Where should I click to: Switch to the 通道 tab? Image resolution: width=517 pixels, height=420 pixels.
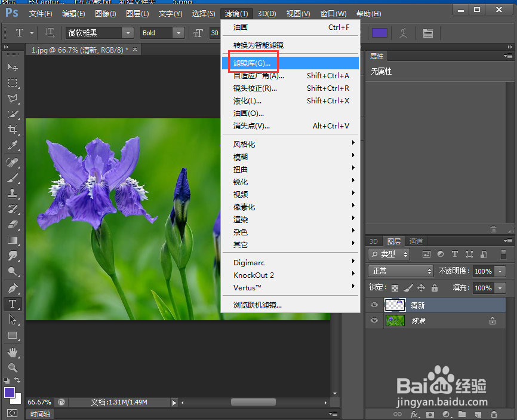(416, 241)
